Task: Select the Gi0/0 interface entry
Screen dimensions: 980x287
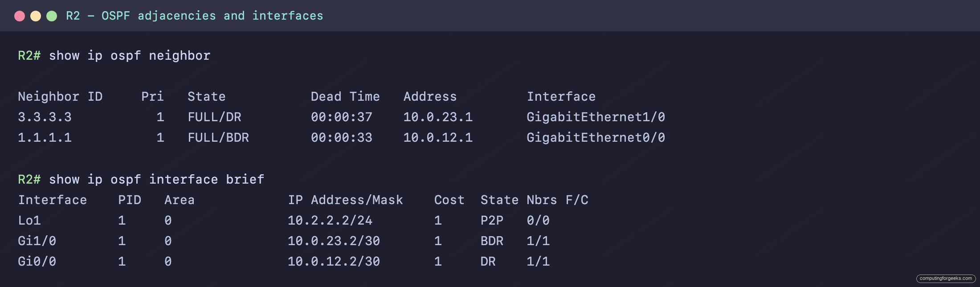Action: (x=37, y=262)
